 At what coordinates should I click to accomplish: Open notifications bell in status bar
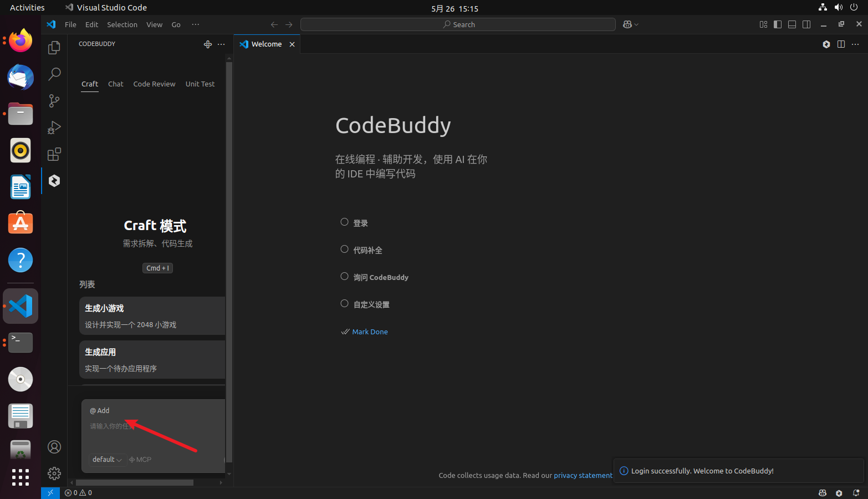(856, 493)
